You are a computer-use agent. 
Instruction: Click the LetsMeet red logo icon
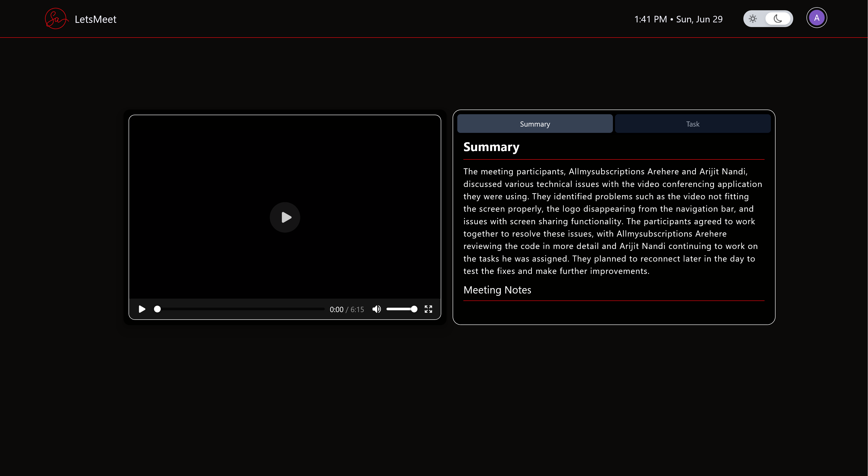click(x=57, y=19)
